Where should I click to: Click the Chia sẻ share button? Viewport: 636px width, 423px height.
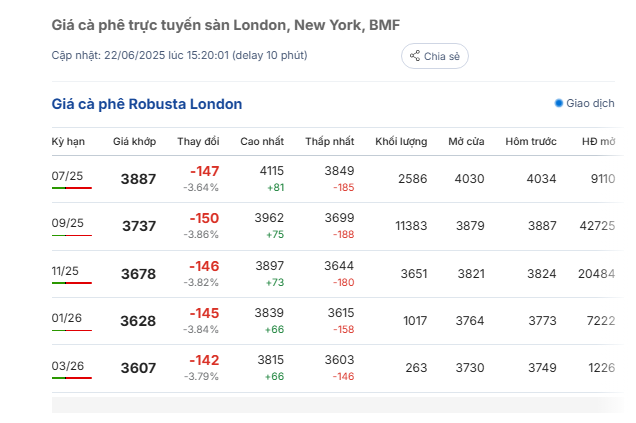point(434,56)
